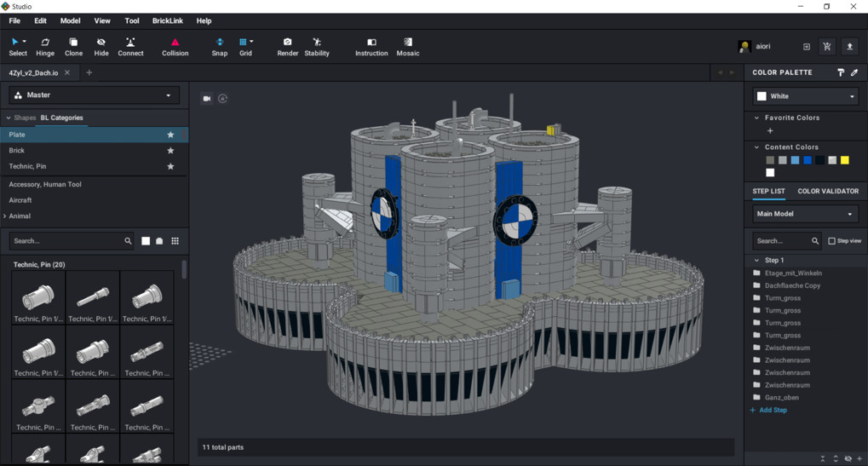The width and height of the screenshot is (868, 466).
Task: Open the Instruction maker
Action: pos(371,46)
